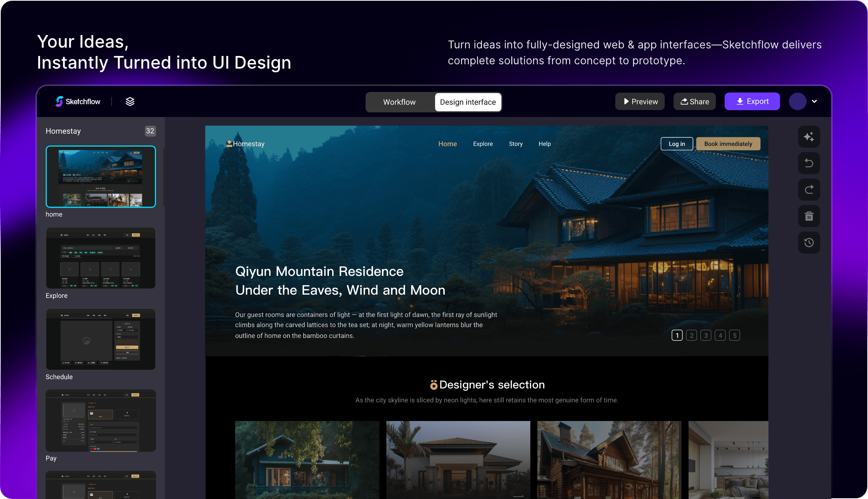The height and width of the screenshot is (499, 868).
Task: Open Share with the share icon
Action: coord(694,101)
